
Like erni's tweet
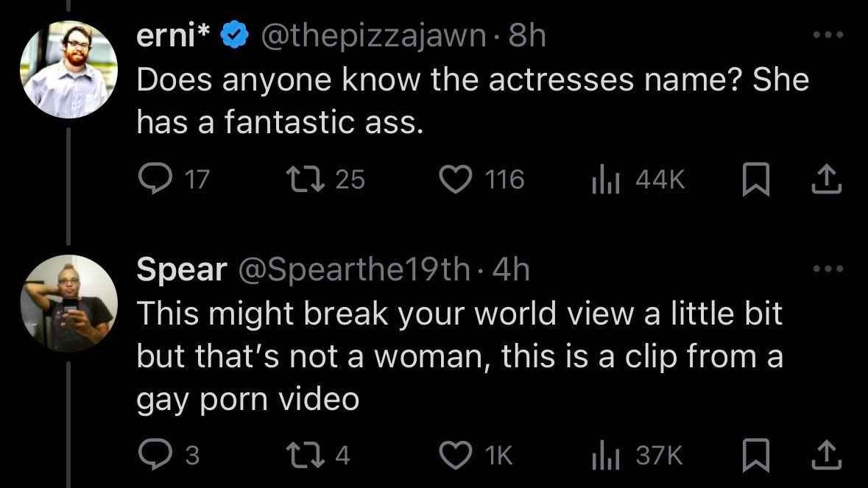pos(455,179)
